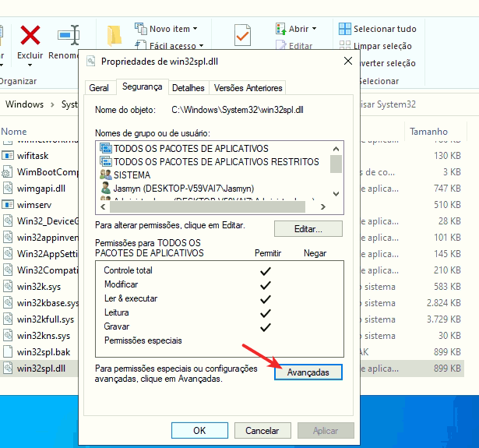Click the horizontal scrollbar thumb in group list
This screenshot has height=448, width=479.
click(207, 207)
